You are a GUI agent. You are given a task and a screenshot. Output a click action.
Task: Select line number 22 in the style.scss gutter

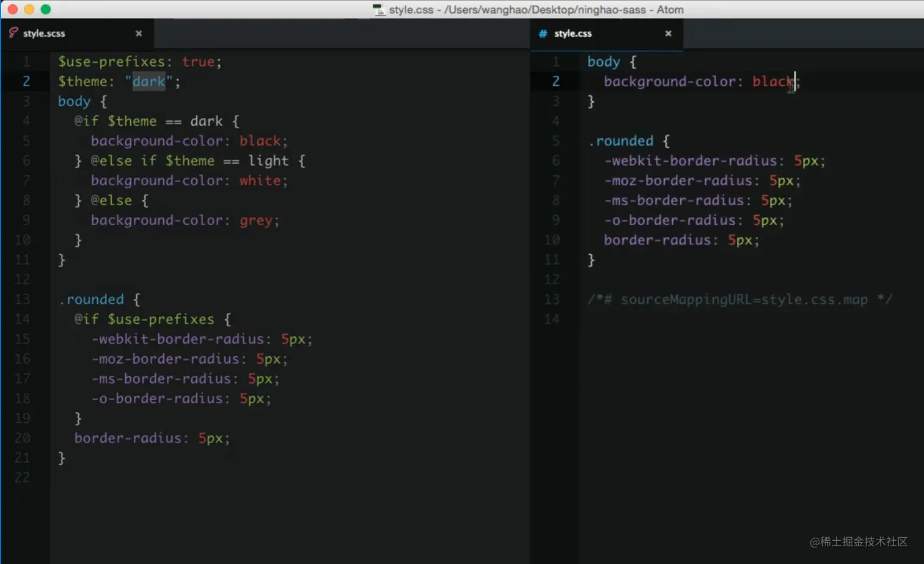pos(22,477)
